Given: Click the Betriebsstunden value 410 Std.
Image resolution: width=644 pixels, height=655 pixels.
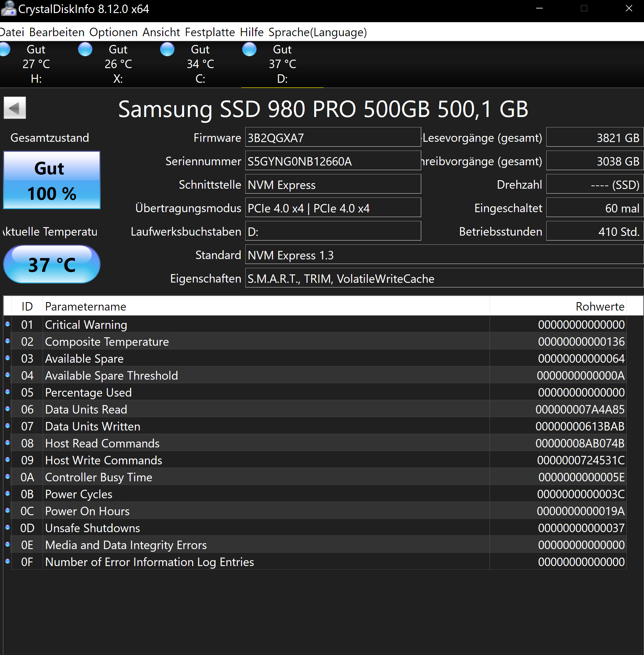Looking at the screenshot, I should 595,231.
